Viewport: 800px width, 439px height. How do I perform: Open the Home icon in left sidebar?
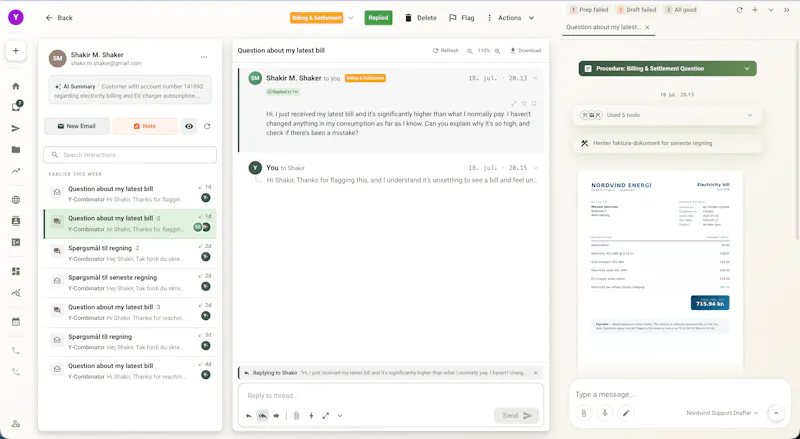16,86
